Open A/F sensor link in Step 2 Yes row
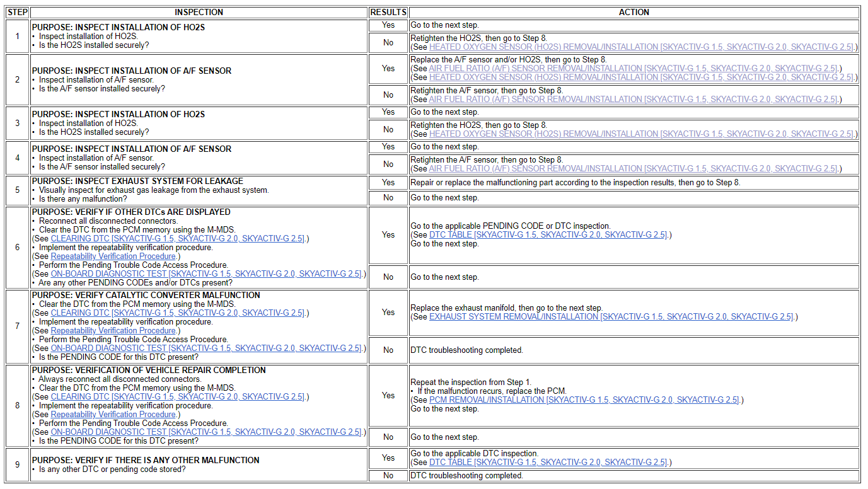 tap(634, 69)
